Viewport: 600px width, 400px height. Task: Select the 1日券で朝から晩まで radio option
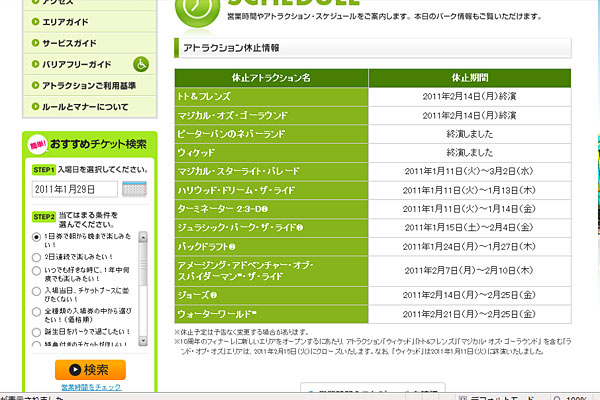(x=37, y=236)
